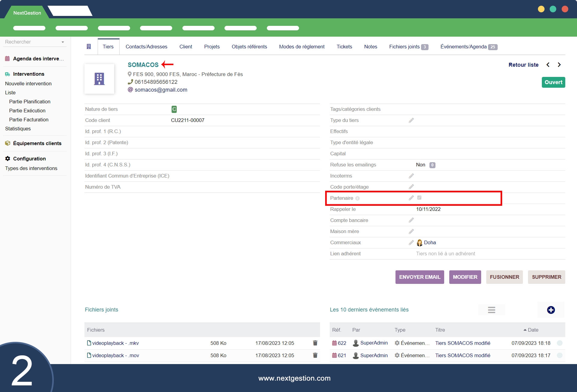Go to previous record chevron
The image size is (577, 392).
tap(548, 65)
